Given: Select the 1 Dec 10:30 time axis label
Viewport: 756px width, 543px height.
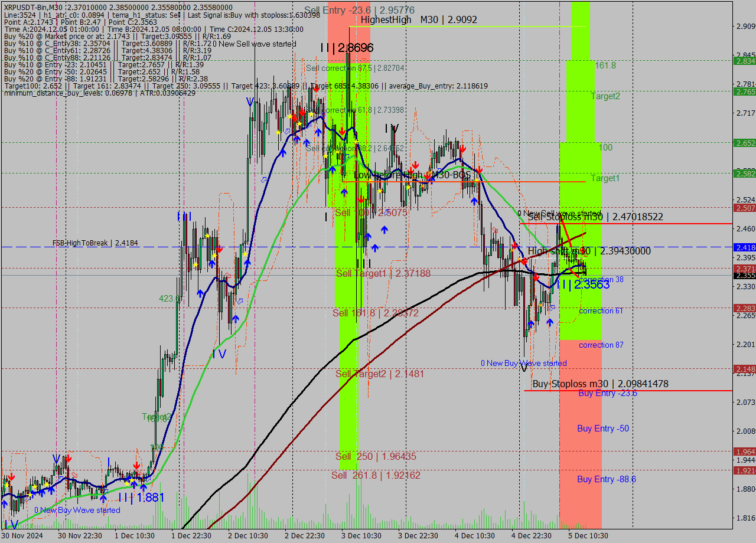Looking at the screenshot, I should tap(135, 536).
